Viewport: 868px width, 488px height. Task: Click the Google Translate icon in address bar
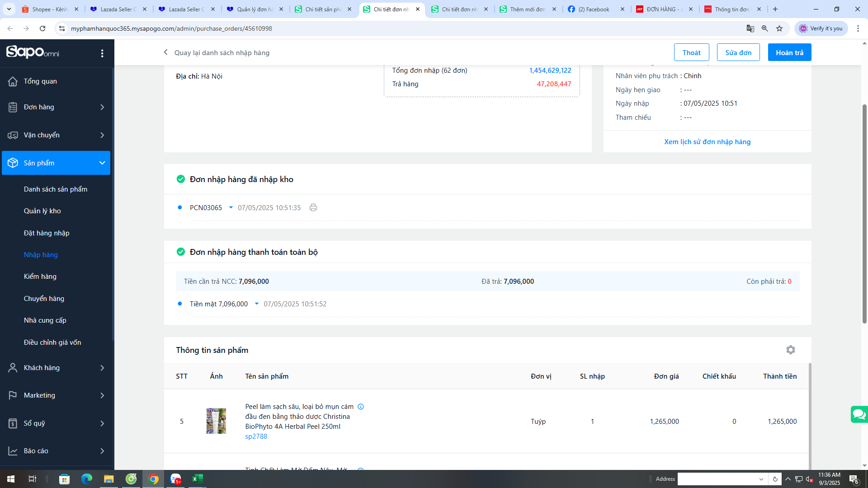750,28
